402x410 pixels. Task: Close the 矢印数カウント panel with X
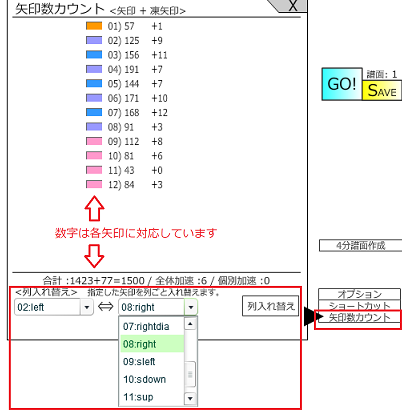coord(292,6)
